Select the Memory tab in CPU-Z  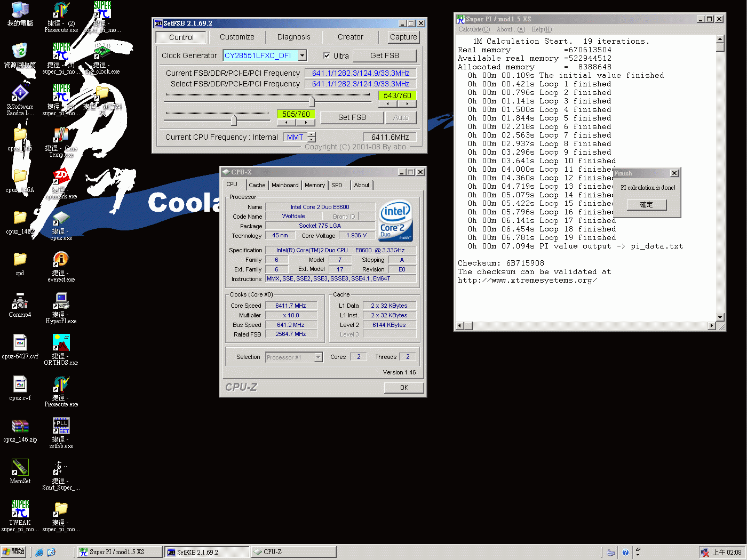click(x=315, y=185)
